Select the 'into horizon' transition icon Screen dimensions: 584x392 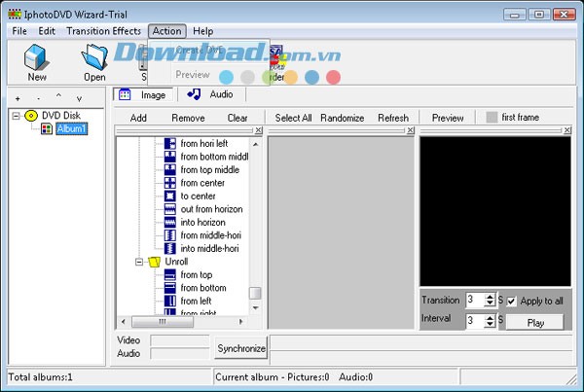point(170,222)
